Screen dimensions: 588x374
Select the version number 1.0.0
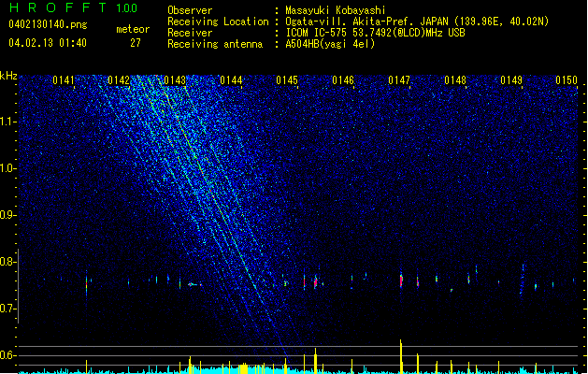pos(127,8)
